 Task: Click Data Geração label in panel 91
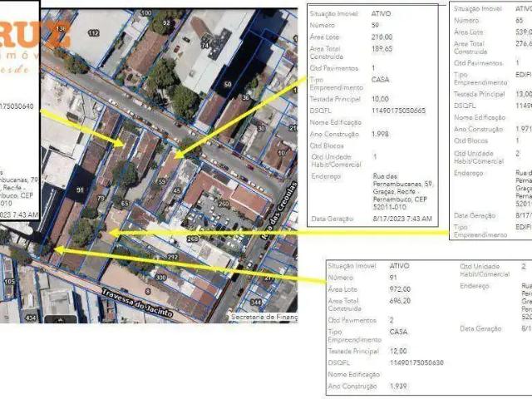pyautogui.click(x=480, y=328)
